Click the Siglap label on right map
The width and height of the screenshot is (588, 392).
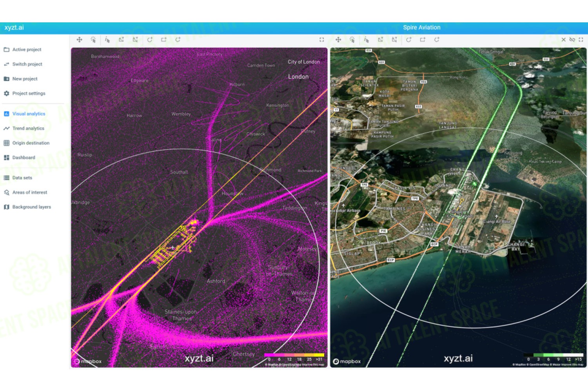tap(352, 254)
